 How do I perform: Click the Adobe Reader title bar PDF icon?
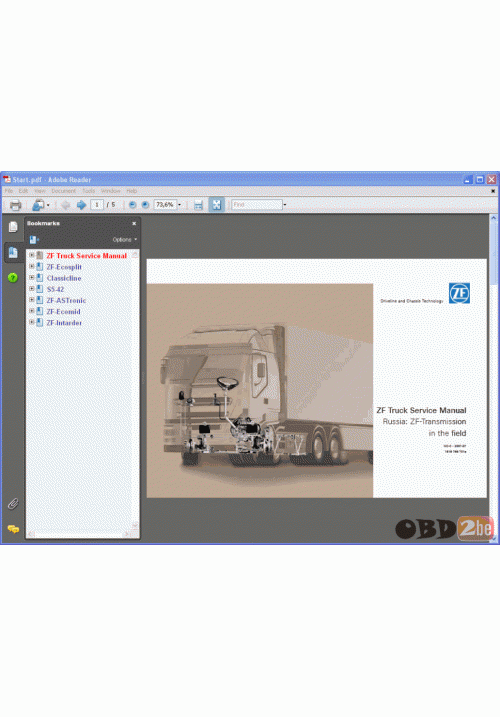[x=7, y=179]
